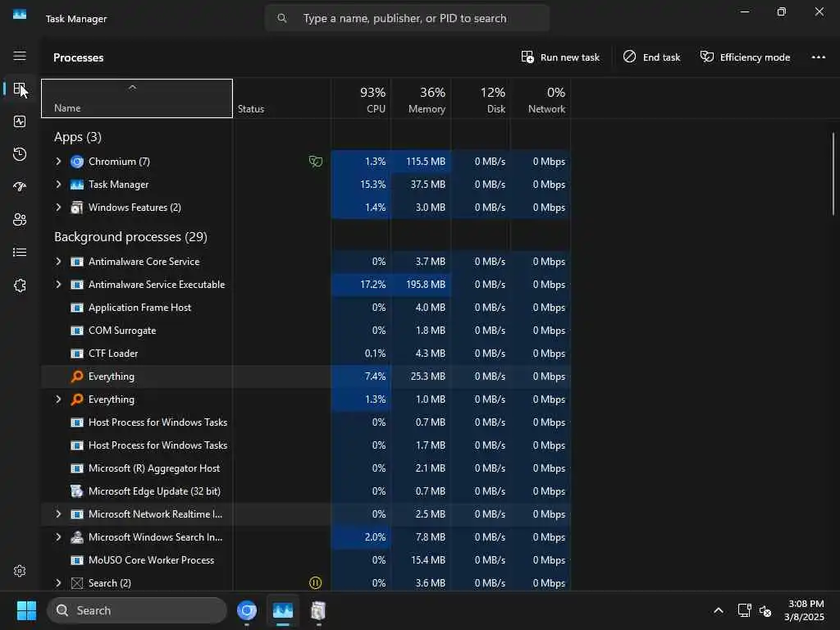The image size is (840, 630).
Task: Sort by the Status column header
Action: click(282, 98)
